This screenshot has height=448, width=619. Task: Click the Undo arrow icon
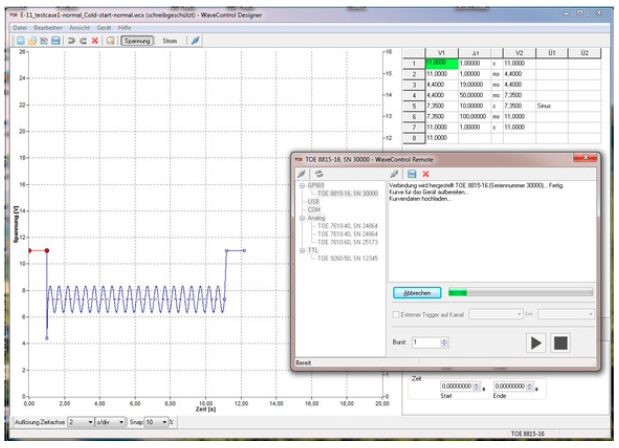[71, 41]
